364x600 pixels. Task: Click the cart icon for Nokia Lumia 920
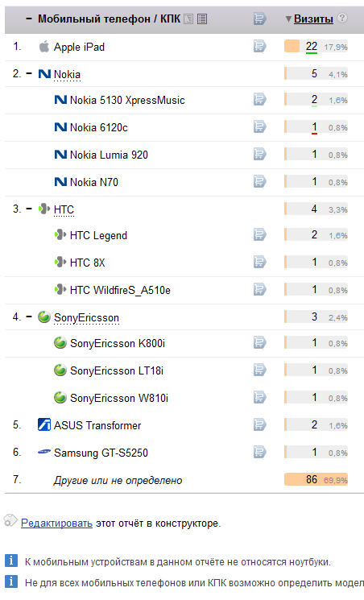tap(259, 154)
